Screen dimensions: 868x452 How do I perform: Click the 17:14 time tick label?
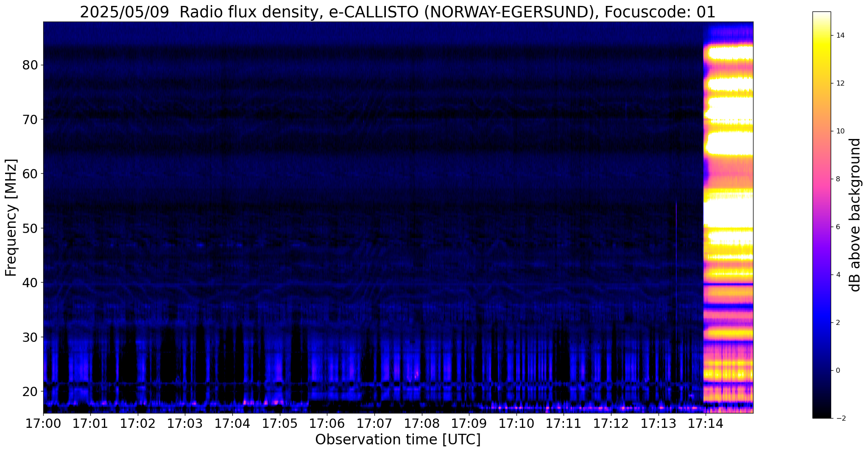point(705,423)
